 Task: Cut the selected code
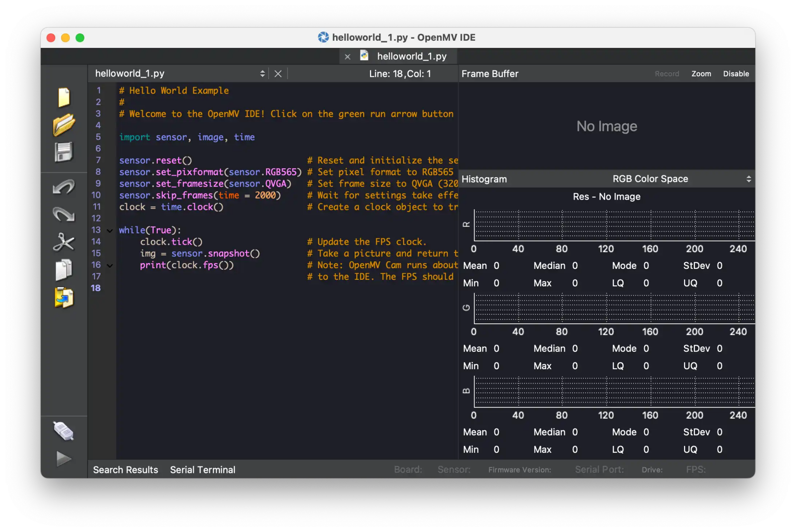63,242
